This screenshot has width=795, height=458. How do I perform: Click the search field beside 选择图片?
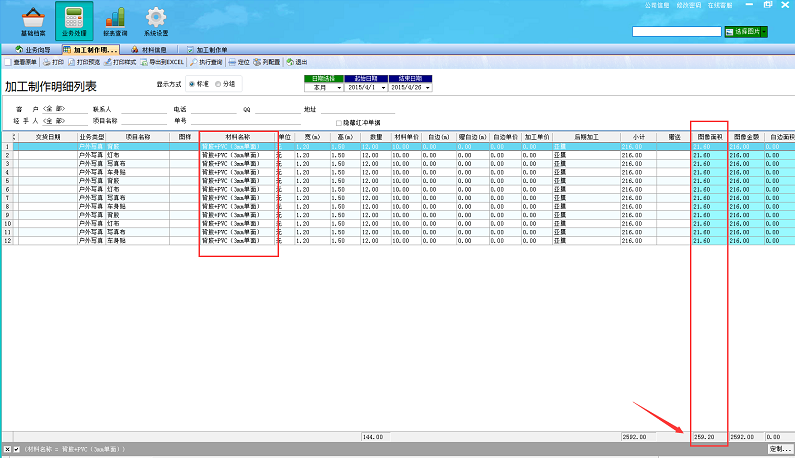coord(675,32)
